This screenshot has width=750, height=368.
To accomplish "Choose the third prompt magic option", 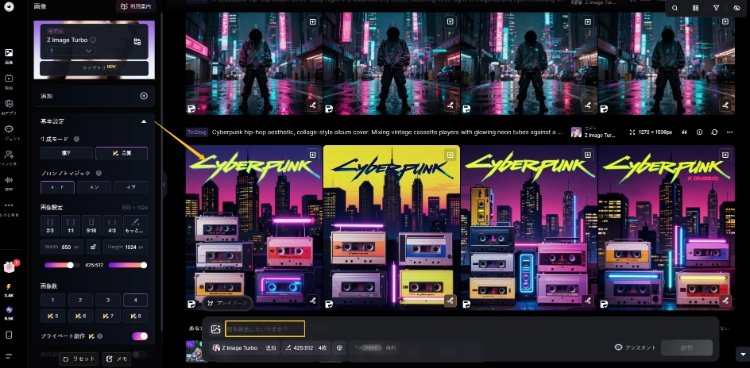I will click(x=131, y=188).
